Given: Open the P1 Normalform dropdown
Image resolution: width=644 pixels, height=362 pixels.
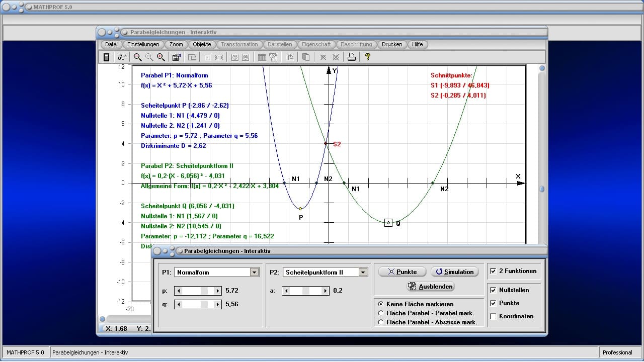Looking at the screenshot, I should pyautogui.click(x=254, y=272).
